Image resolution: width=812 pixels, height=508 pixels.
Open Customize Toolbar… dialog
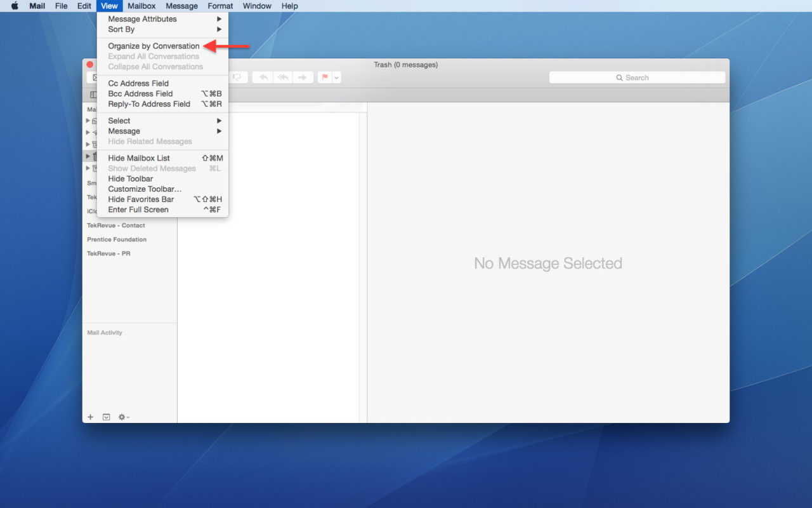tap(162, 189)
